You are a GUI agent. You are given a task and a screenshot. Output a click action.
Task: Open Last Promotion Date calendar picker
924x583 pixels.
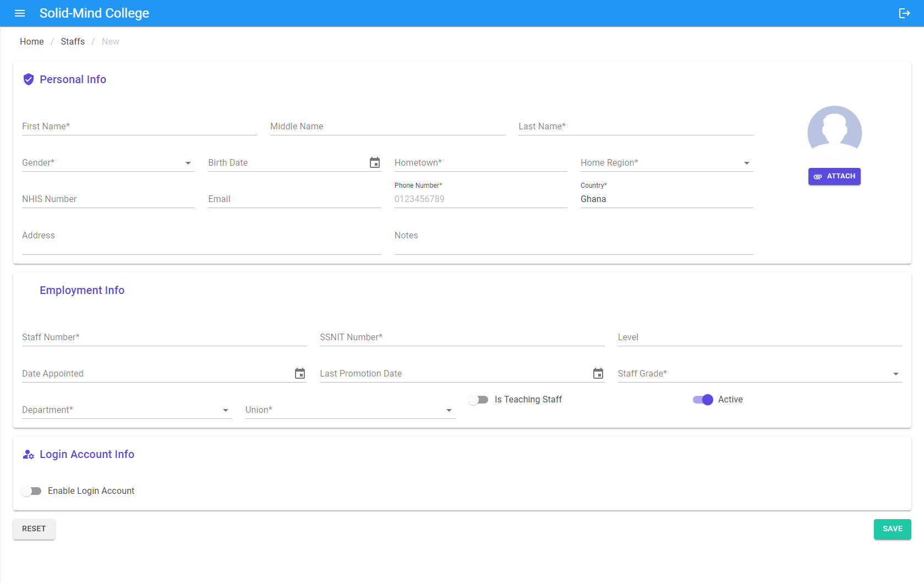pyautogui.click(x=598, y=374)
